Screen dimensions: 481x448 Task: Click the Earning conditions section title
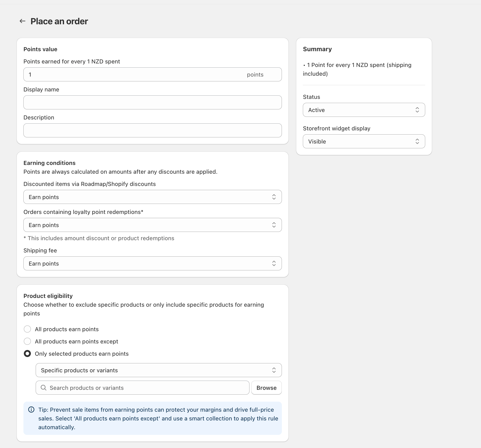coord(49,163)
